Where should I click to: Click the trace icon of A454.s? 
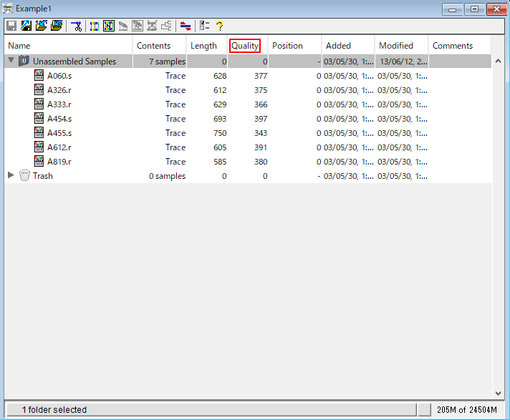(39, 118)
